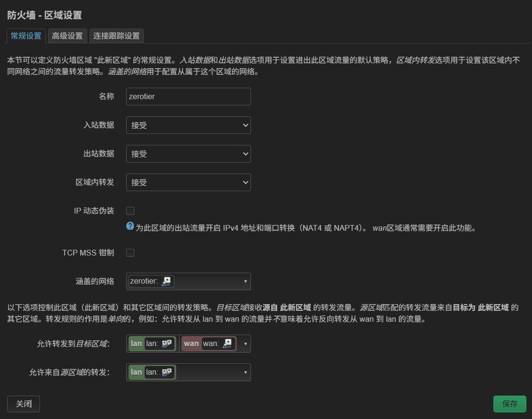This screenshot has width=532, height=419.
Task: Switch to the 高级设置 tab
Action: coord(67,36)
